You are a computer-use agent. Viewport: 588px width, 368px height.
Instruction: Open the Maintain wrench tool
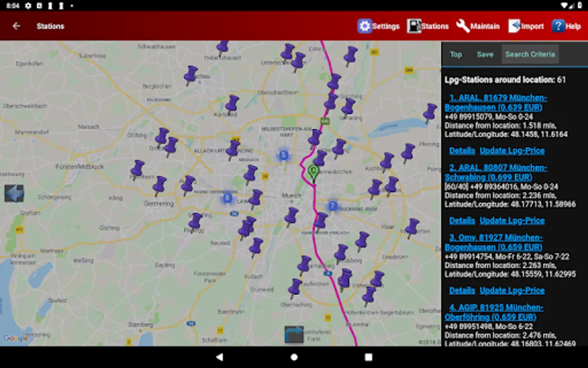(x=478, y=26)
